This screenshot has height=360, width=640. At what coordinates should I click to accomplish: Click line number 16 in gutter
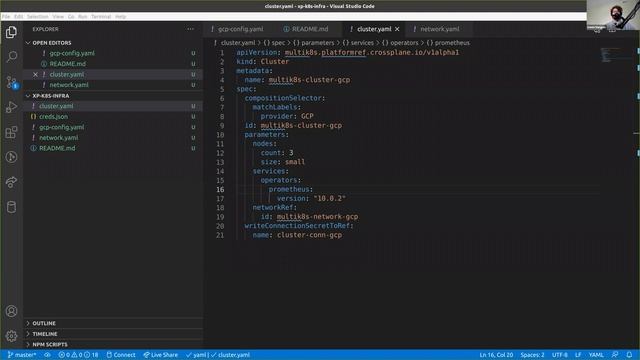220,189
